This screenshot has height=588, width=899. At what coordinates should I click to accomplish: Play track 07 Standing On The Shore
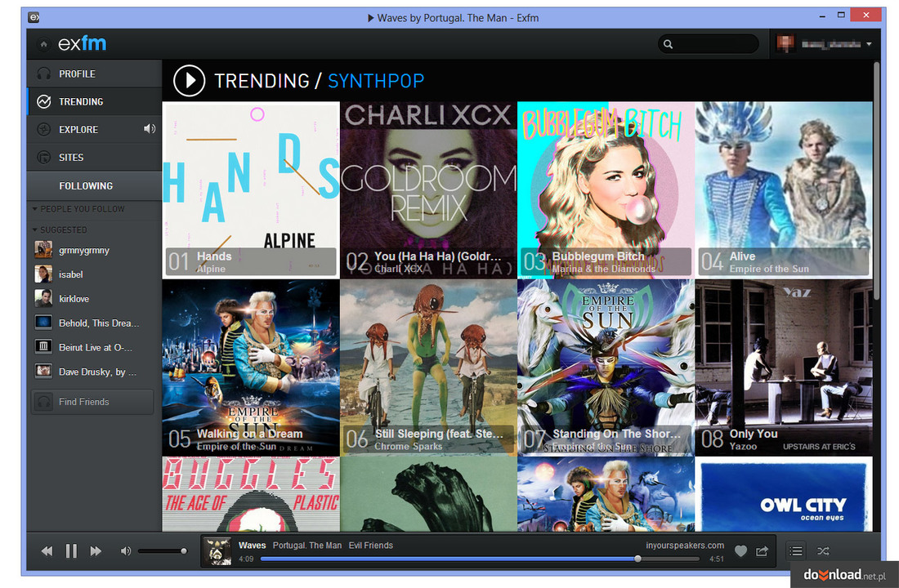pyautogui.click(x=606, y=368)
